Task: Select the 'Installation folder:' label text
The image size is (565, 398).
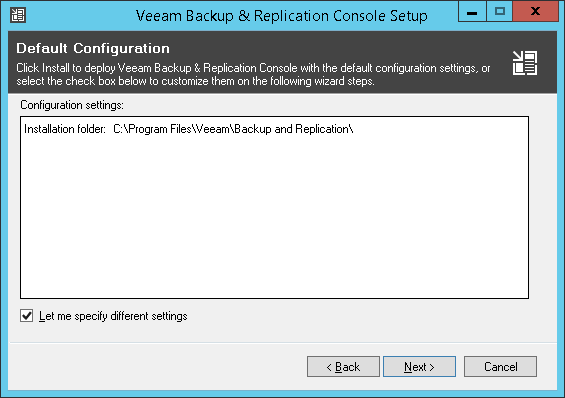Action: click(65, 129)
